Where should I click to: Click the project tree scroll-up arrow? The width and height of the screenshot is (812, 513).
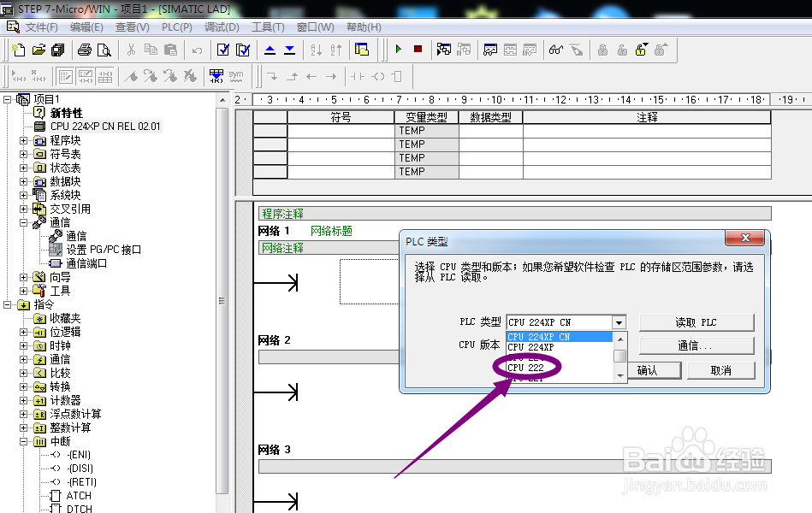point(222,100)
